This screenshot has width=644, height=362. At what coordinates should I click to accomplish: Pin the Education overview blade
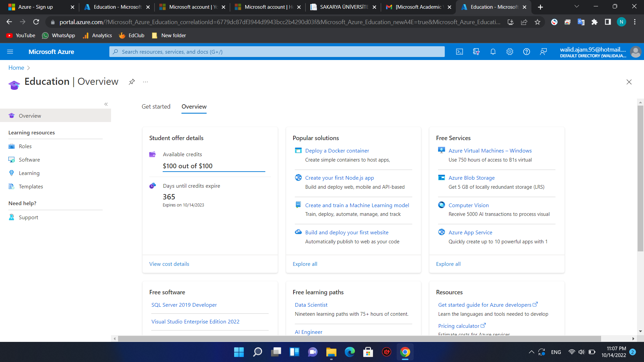click(132, 82)
